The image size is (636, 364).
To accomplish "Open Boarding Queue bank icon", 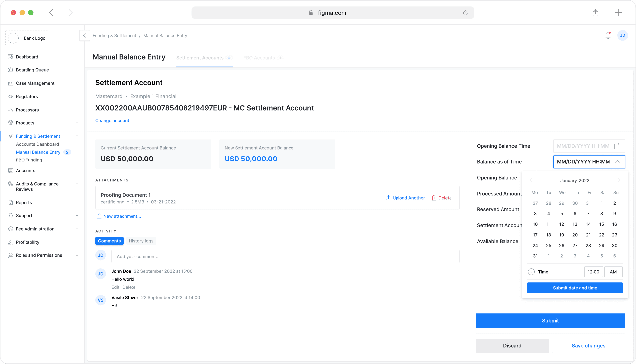I will coord(11,70).
